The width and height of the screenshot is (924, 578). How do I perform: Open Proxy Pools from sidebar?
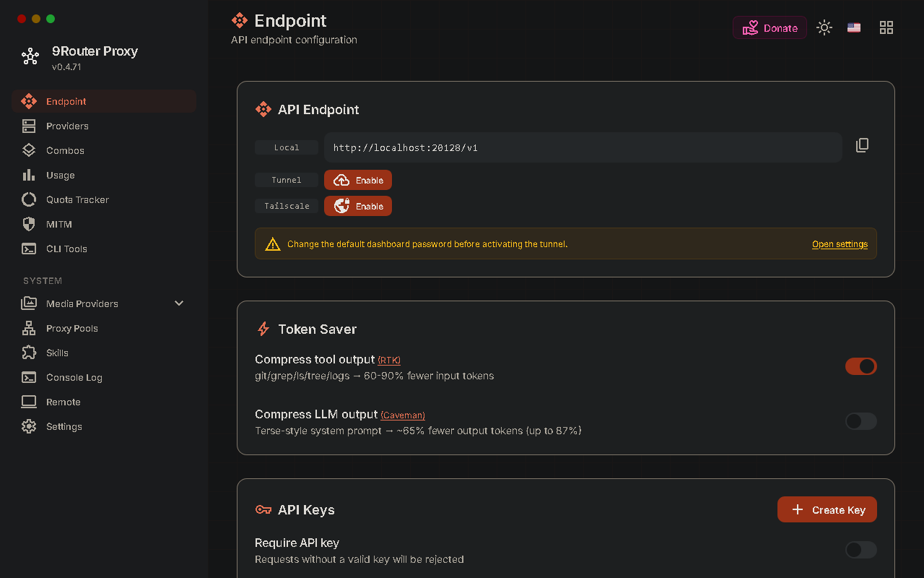[x=104, y=328]
